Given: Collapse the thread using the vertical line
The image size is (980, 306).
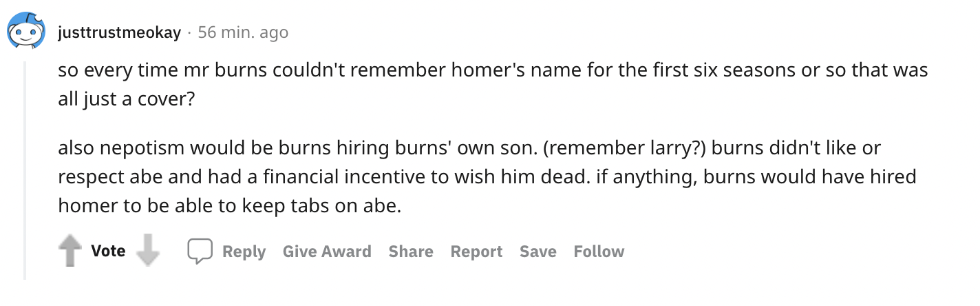Looking at the screenshot, I should tap(25, 170).
